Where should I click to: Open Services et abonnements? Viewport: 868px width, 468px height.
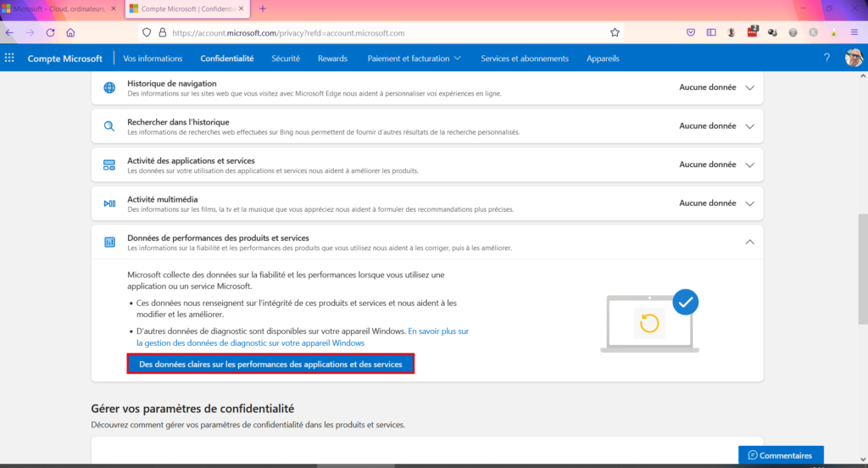525,58
